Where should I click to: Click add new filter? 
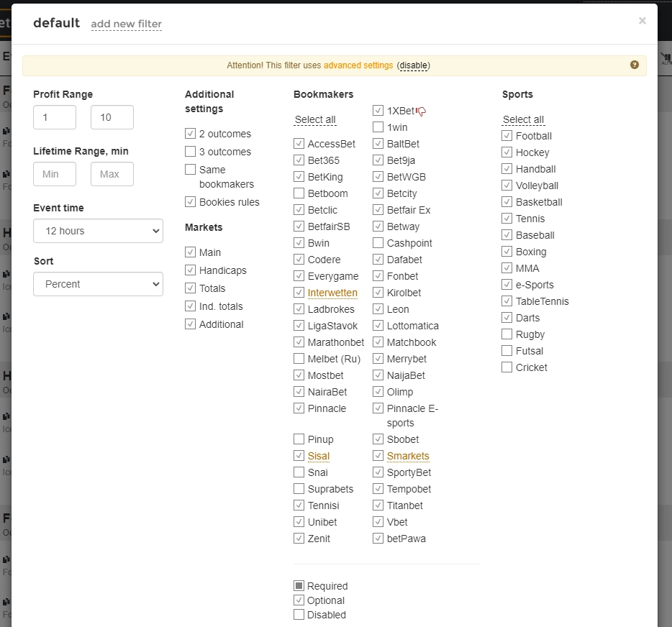point(126,24)
